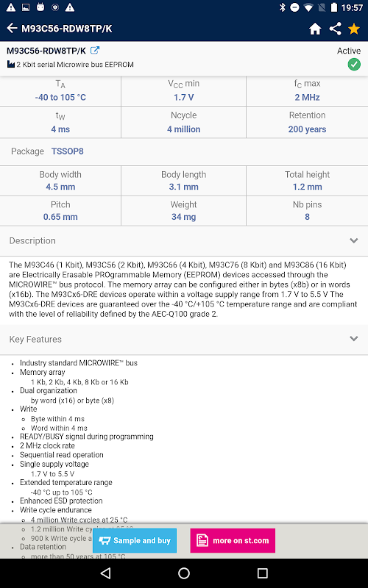This screenshot has width=368, height=588.
Task: Open more on st.com button
Action: tap(233, 540)
